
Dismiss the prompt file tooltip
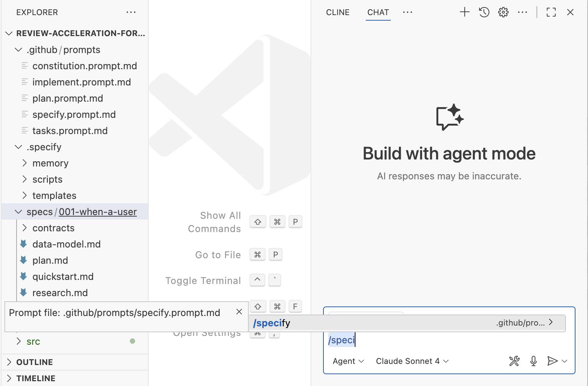click(x=239, y=312)
